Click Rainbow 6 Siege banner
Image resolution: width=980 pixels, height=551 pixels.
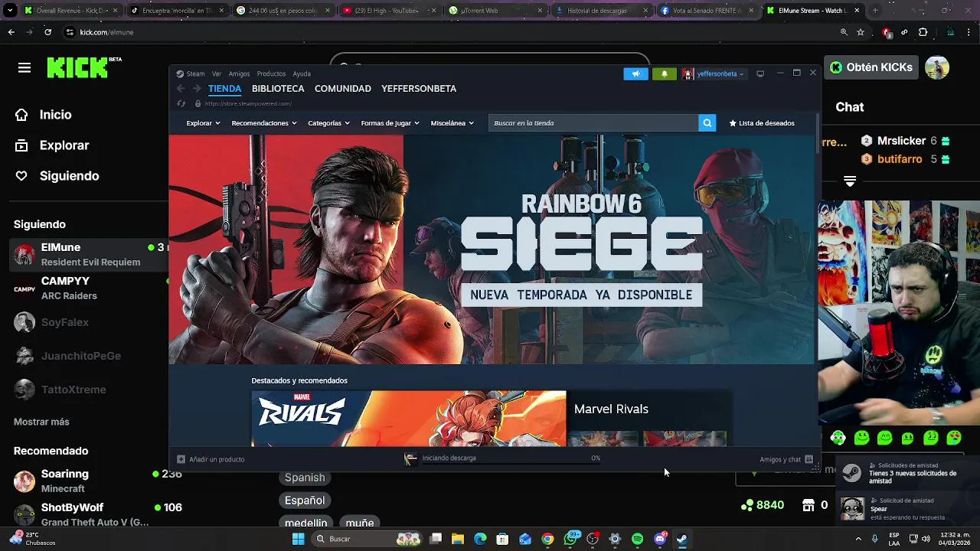point(493,249)
